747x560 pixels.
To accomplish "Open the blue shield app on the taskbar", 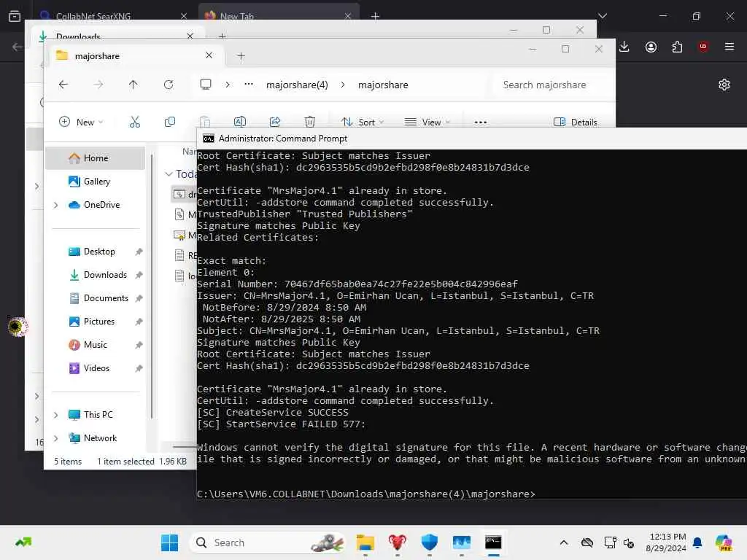I will coord(429,542).
